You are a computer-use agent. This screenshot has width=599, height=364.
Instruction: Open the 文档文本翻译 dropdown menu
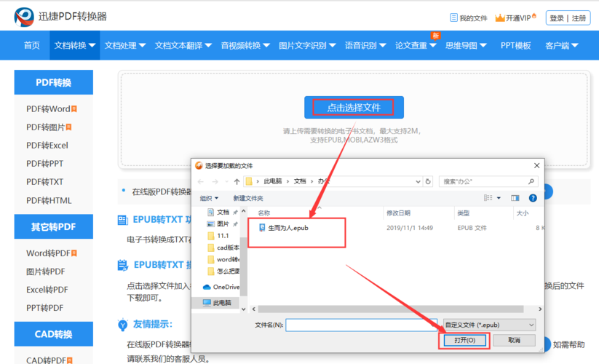183,45
